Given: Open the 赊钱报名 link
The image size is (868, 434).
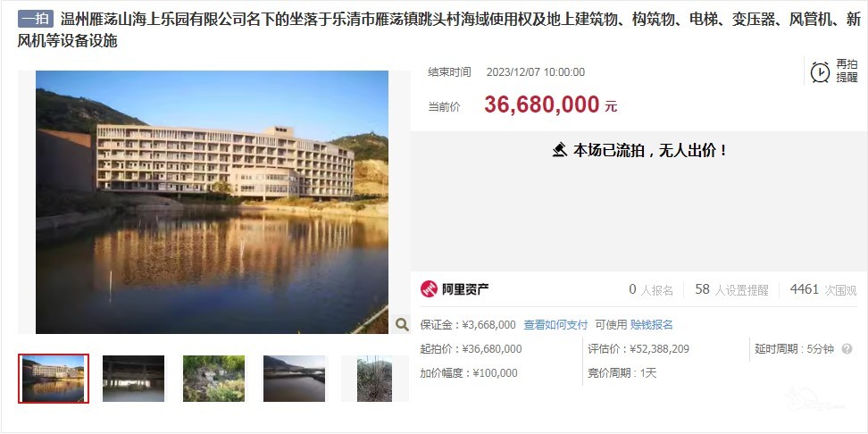Looking at the screenshot, I should [652, 325].
